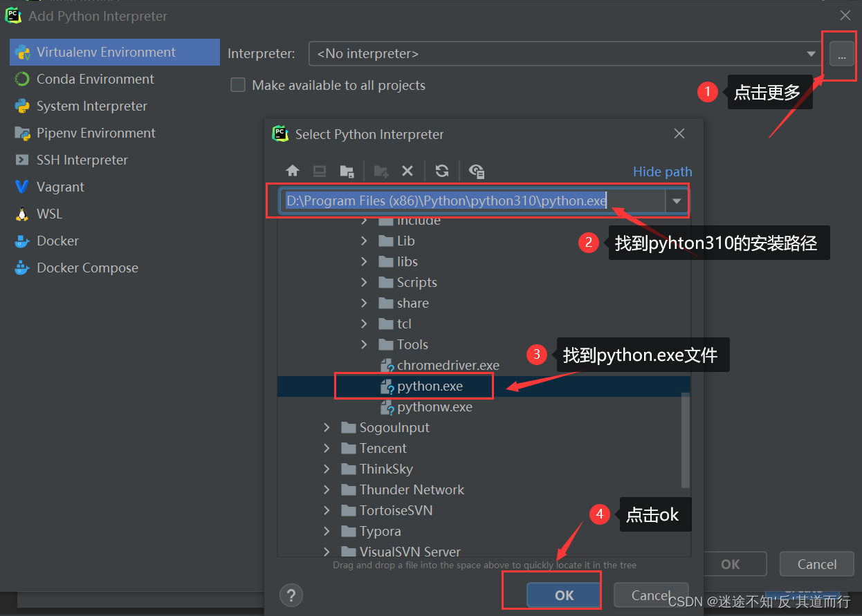Click the help question mark button
The image size is (862, 616).
(x=291, y=595)
